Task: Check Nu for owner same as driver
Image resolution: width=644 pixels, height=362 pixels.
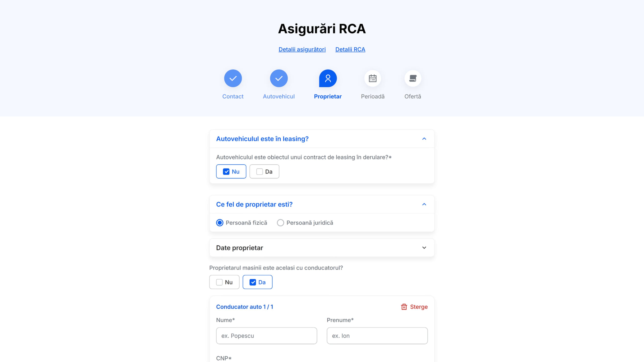Action: click(x=224, y=282)
